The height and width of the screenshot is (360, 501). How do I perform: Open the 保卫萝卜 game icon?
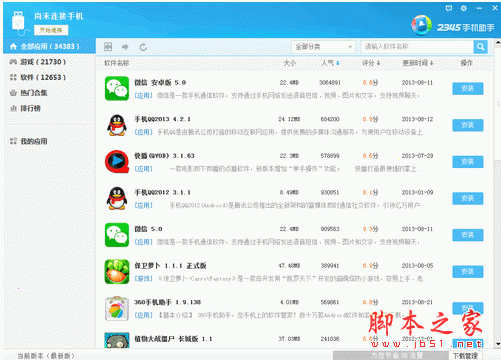pos(117,272)
